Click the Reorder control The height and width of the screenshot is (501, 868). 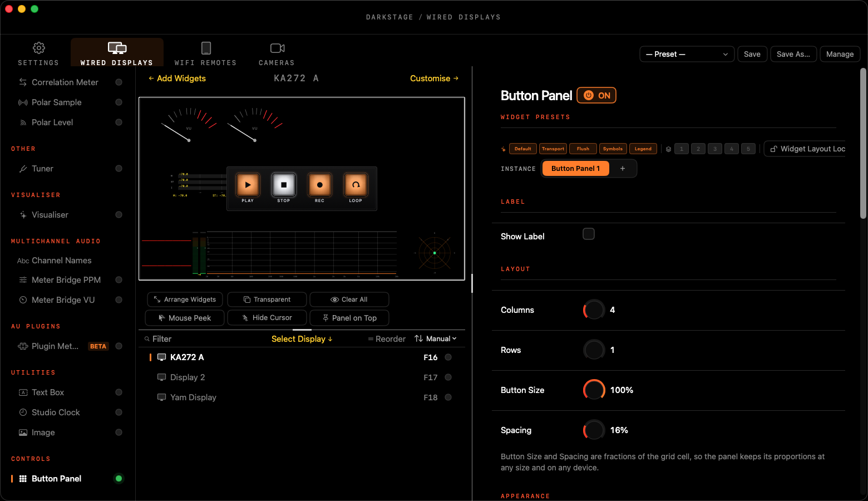[387, 339]
